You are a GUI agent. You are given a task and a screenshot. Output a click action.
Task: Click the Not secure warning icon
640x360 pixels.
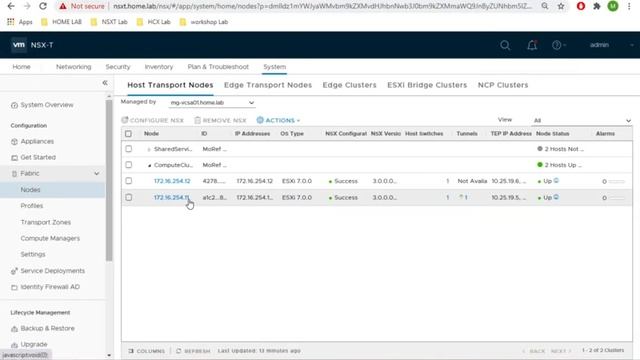[x=62, y=6]
